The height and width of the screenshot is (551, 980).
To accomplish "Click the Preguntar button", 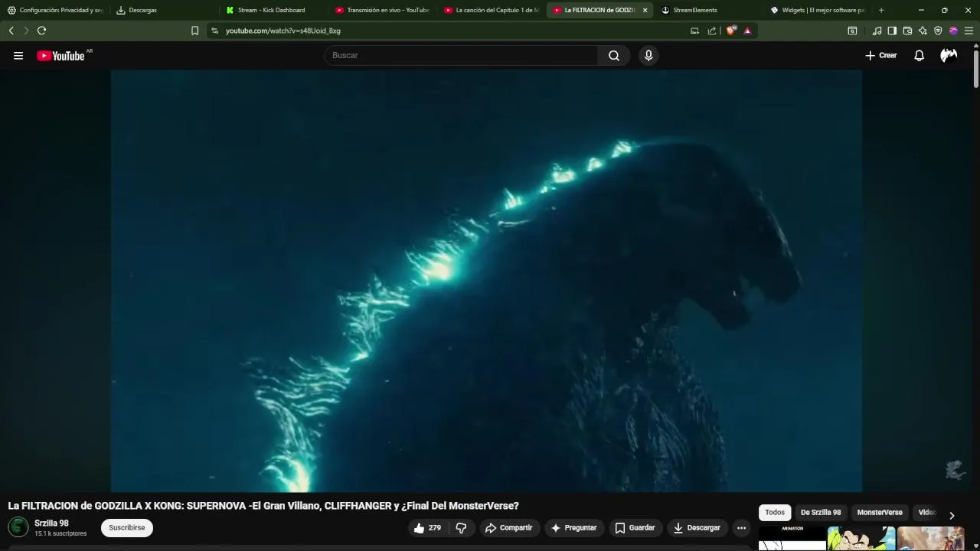I will click(x=574, y=528).
